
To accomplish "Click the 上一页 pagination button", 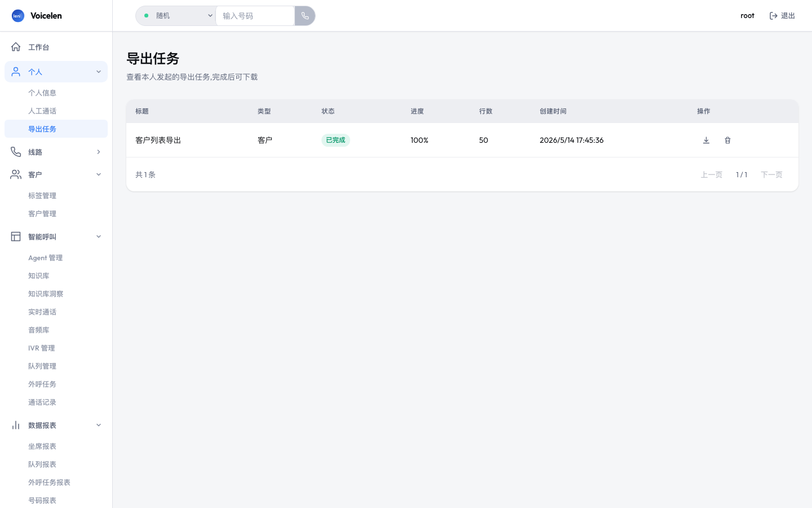I will click(712, 174).
